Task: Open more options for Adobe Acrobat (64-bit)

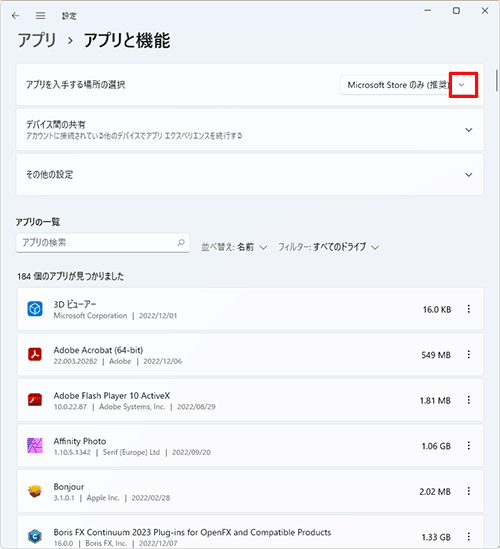Action: pyautogui.click(x=468, y=354)
